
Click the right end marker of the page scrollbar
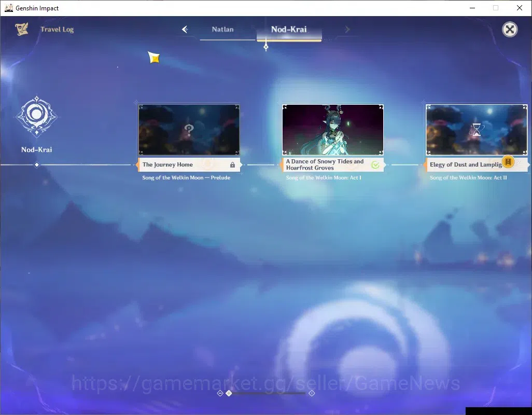[312, 393]
